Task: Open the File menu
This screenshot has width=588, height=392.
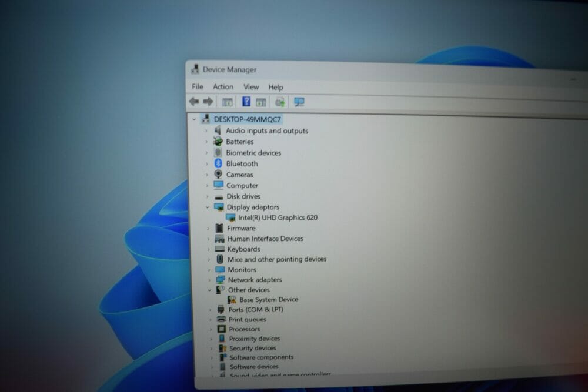Action: point(197,86)
